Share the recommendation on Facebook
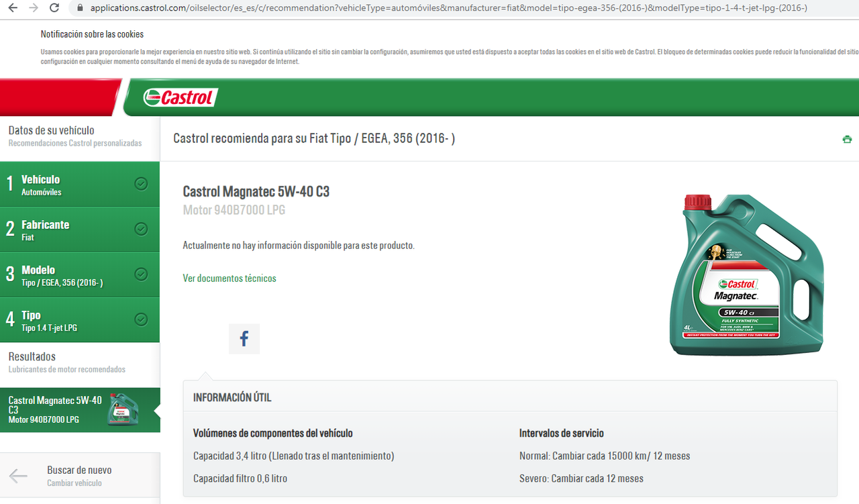859x504 pixels. point(244,338)
